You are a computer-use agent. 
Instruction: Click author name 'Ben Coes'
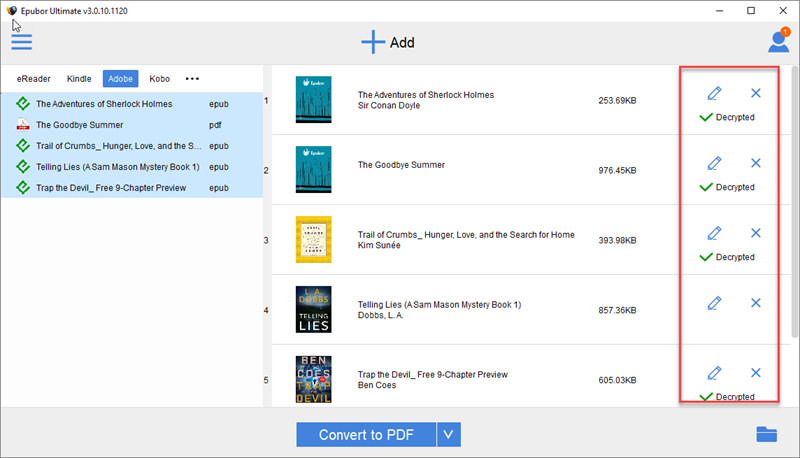(x=377, y=385)
